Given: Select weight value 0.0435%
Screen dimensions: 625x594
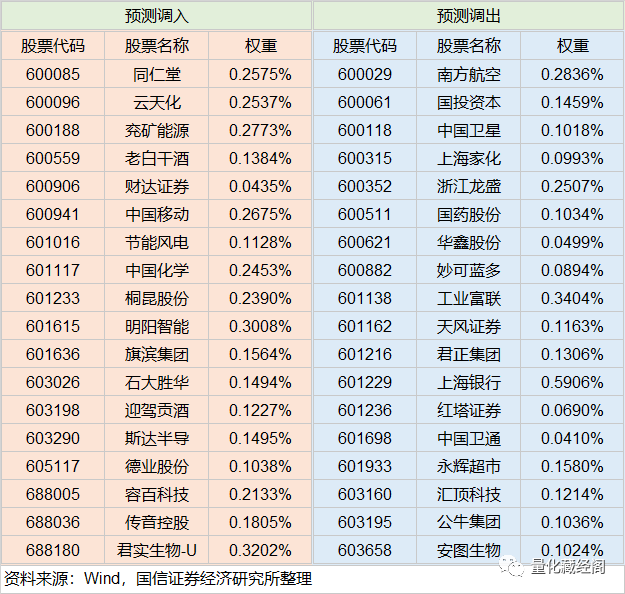Looking at the screenshot, I should click(260, 186).
